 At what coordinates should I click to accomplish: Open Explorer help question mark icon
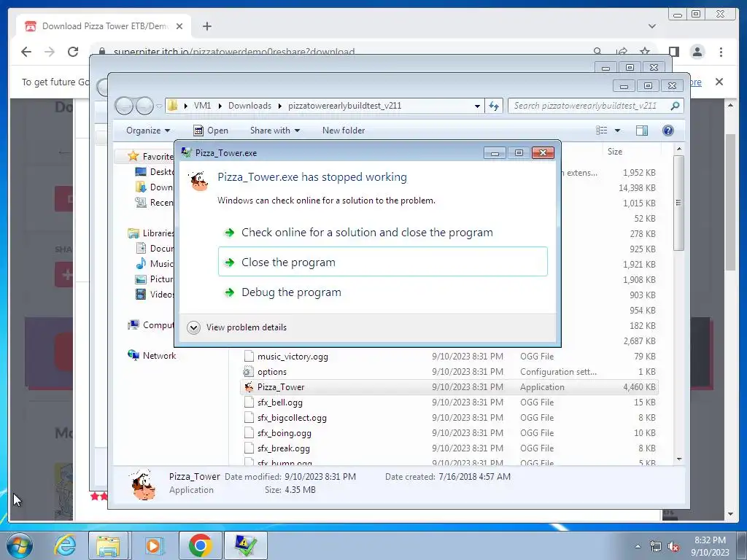(668, 131)
